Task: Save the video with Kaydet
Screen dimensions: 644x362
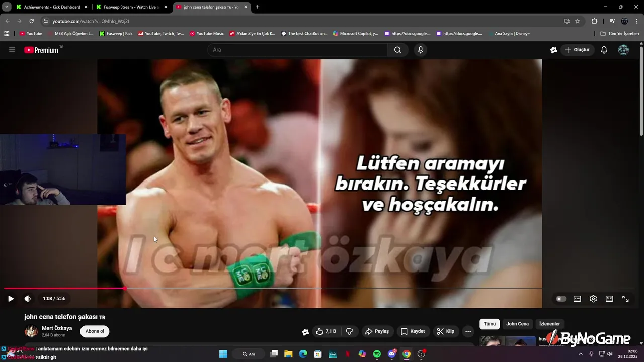Action: [x=413, y=331]
